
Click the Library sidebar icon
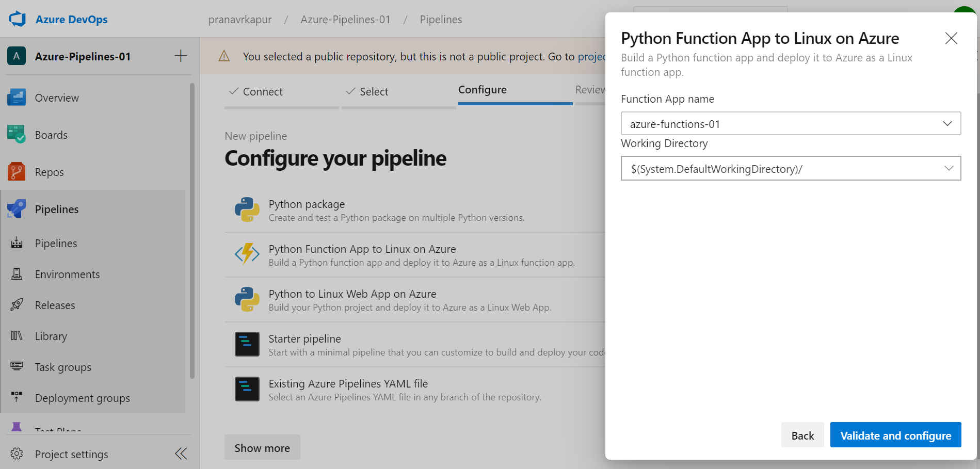(17, 336)
